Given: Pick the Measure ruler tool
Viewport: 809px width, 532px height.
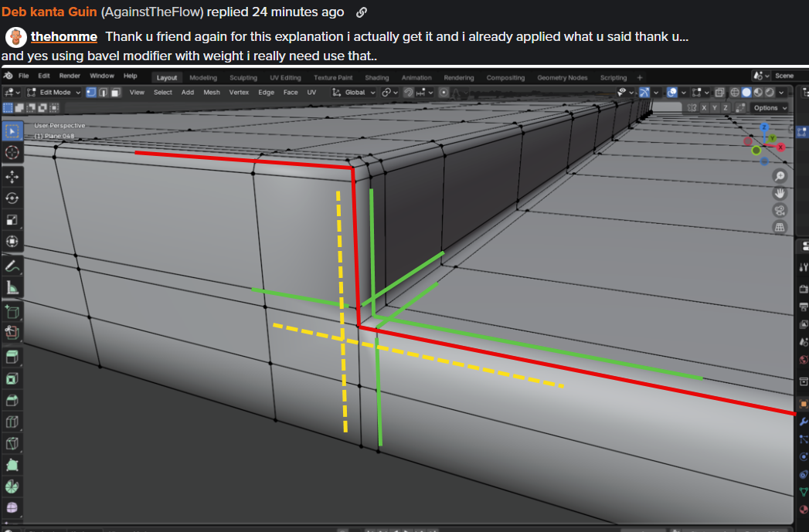Looking at the screenshot, I should [12, 288].
